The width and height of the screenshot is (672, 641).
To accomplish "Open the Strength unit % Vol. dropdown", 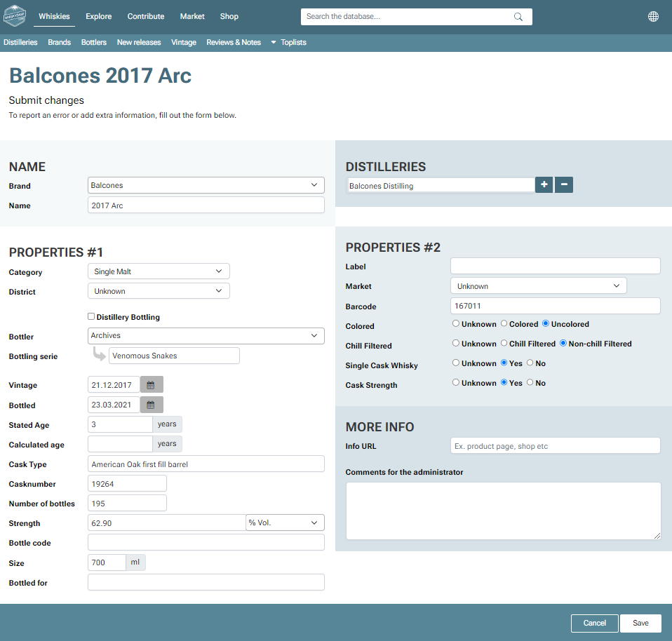I will click(x=285, y=522).
